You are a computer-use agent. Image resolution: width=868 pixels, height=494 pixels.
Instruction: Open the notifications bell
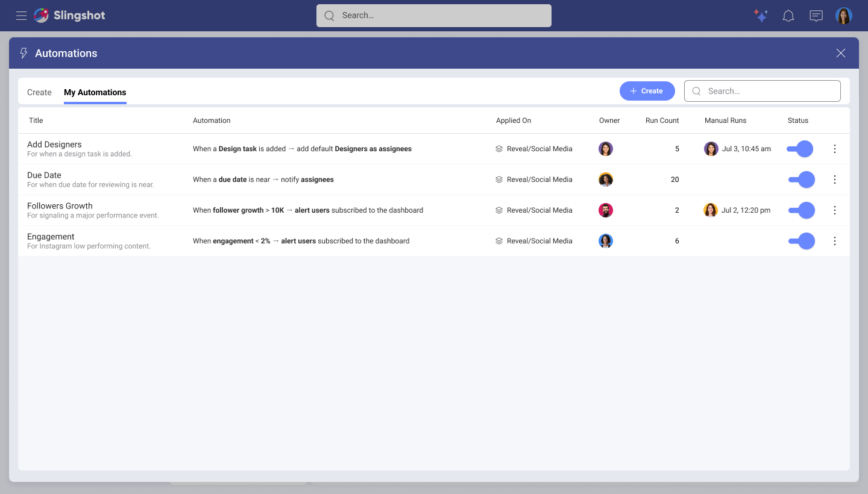click(x=788, y=16)
